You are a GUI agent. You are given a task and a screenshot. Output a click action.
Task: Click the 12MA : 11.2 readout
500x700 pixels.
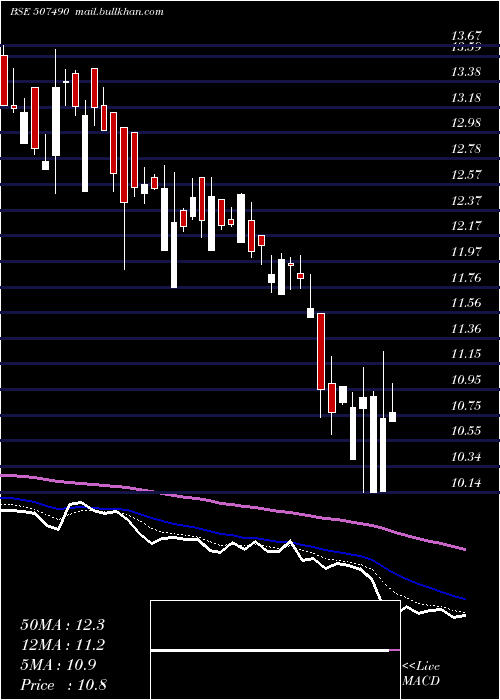click(62, 645)
